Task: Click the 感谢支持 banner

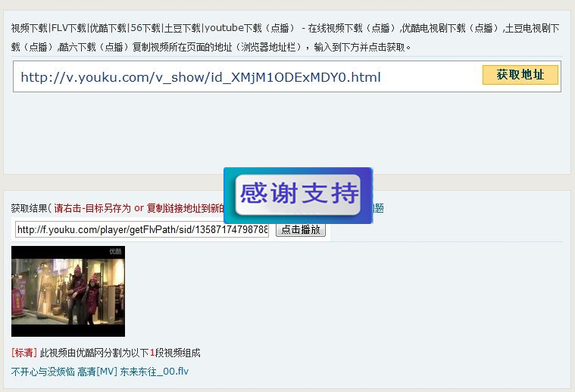Action: pos(298,195)
